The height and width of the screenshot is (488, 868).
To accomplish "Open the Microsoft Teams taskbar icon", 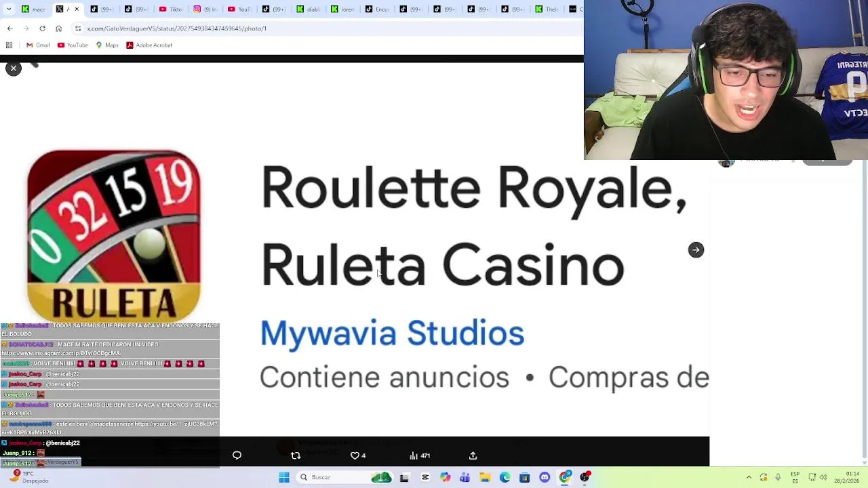I will point(465,477).
